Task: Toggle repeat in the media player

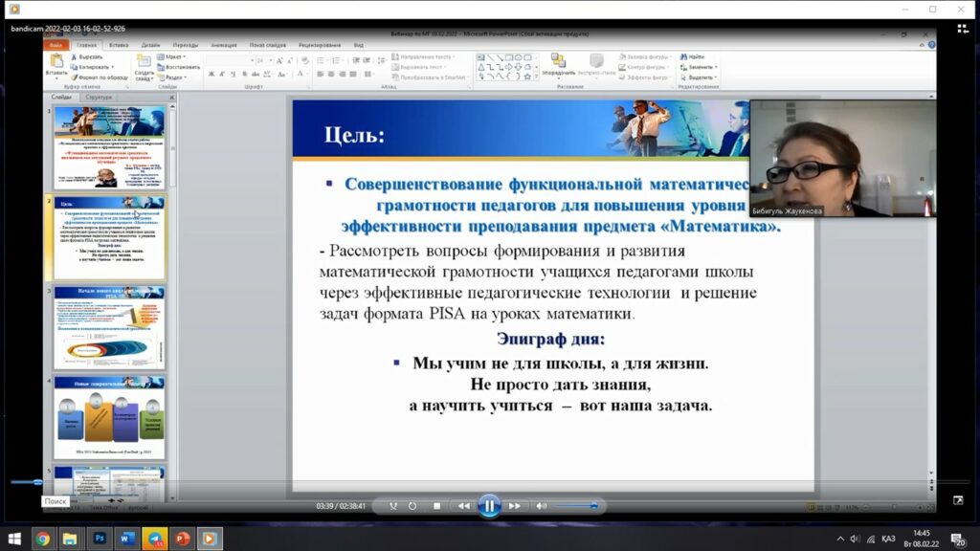Action: (x=412, y=506)
